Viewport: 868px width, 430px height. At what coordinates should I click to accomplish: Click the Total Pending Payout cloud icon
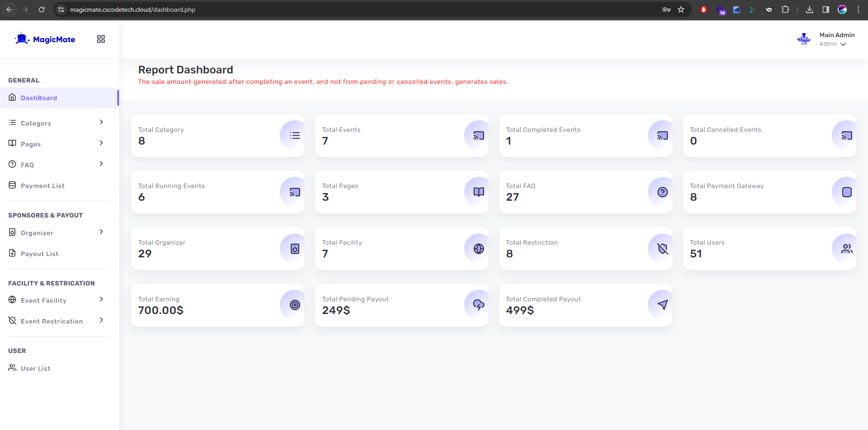[x=479, y=305]
